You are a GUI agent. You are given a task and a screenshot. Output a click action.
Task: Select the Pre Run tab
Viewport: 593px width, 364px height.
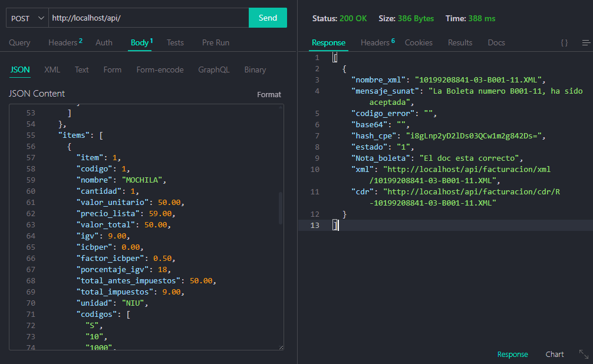(x=216, y=42)
